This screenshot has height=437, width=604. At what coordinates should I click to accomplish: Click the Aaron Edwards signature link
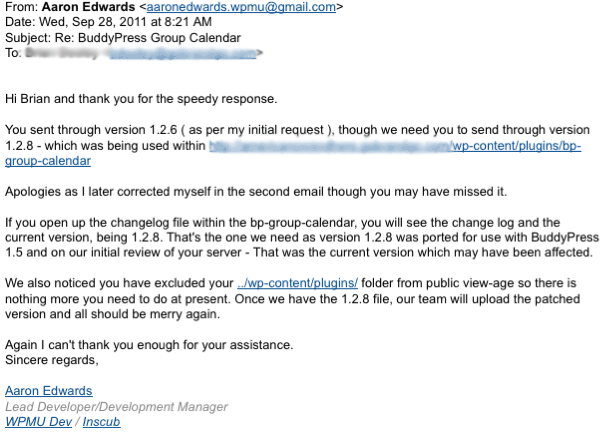[49, 391]
